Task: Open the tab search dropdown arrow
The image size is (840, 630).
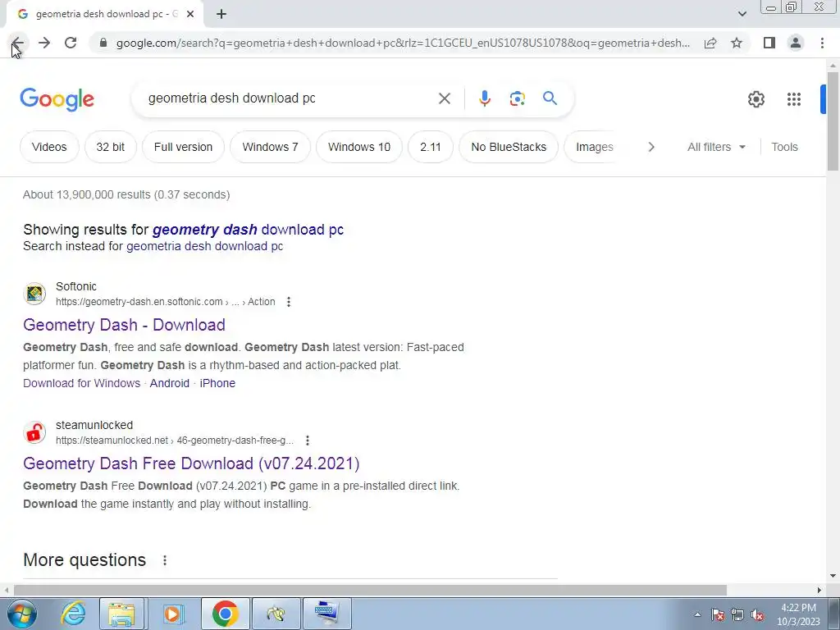Action: coord(742,14)
